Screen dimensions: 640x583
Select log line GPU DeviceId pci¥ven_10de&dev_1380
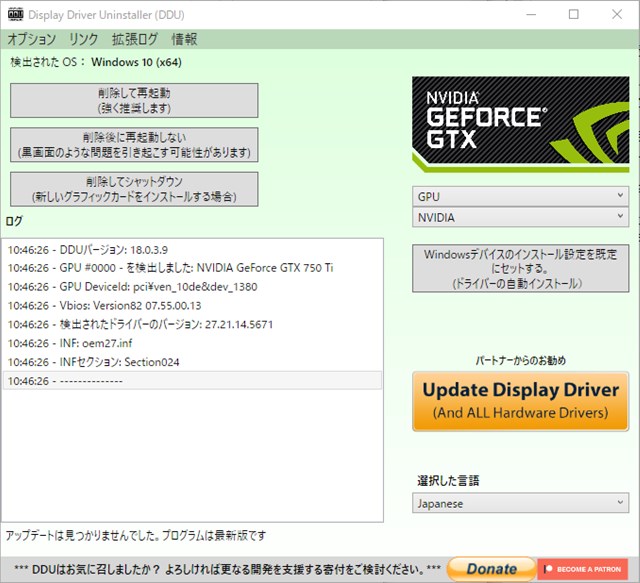coord(192,287)
